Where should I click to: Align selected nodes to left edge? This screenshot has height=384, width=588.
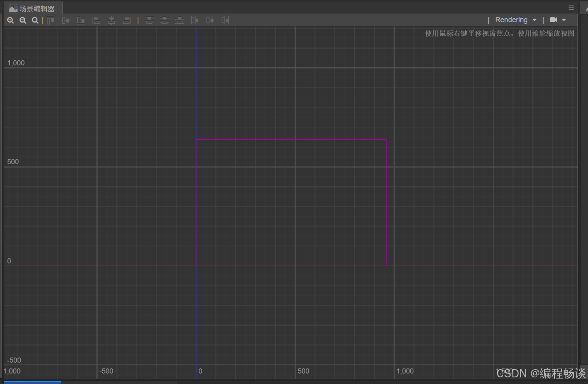click(96, 20)
